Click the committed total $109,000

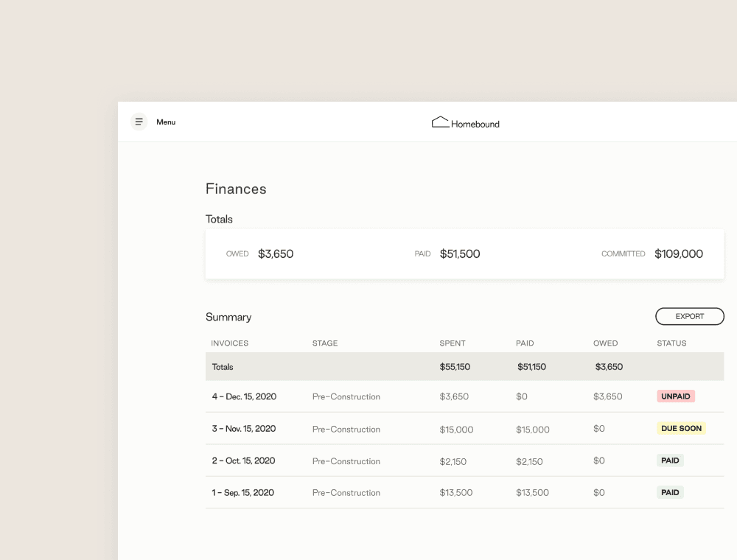pyautogui.click(x=679, y=254)
